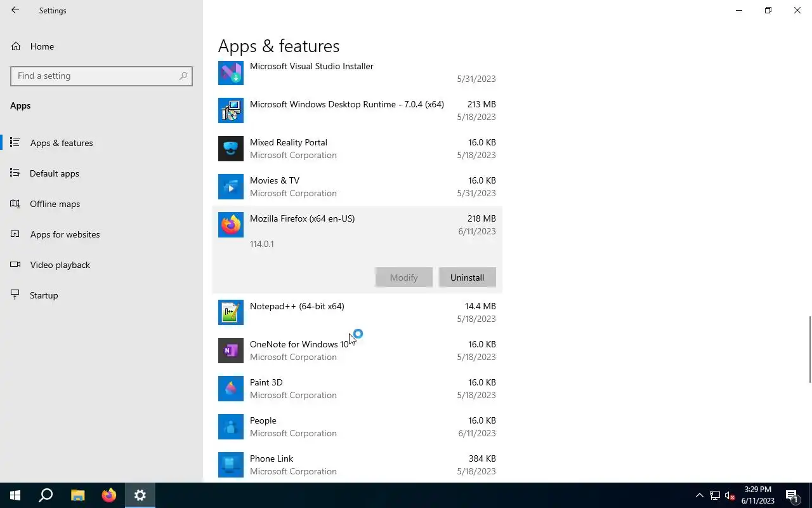
Task: Click the vertical scrollbar thumb
Action: [x=809, y=349]
